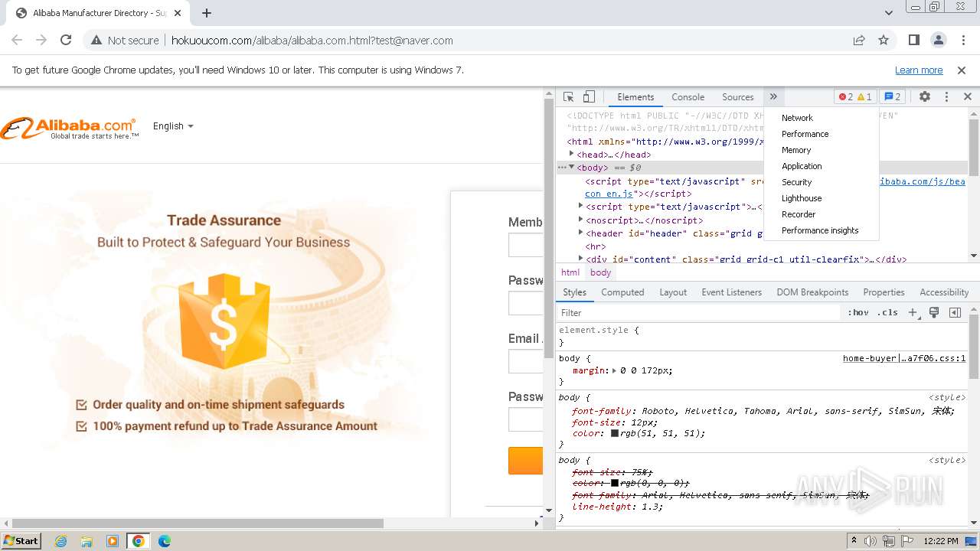Expand the header id="header" node
The height and width of the screenshot is (551, 980).
581,233
